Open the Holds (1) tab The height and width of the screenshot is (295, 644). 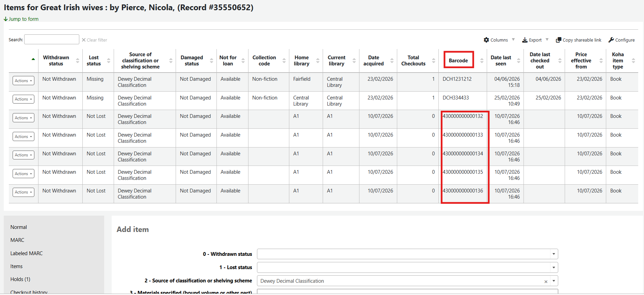pos(20,279)
